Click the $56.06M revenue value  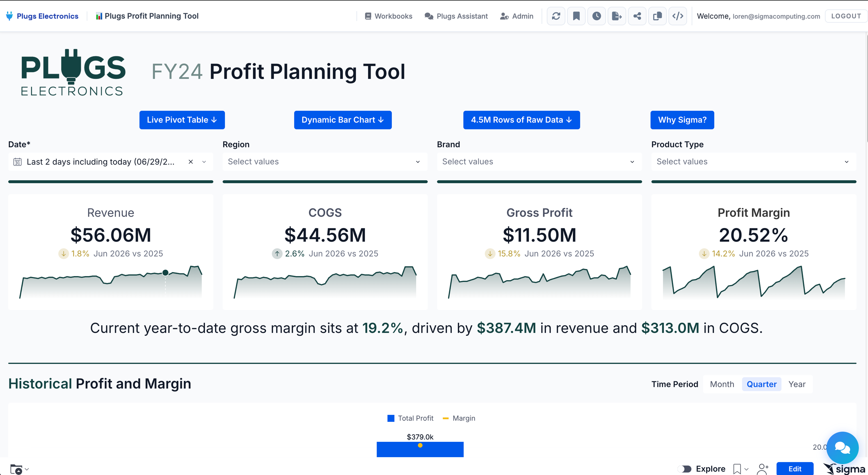(111, 235)
